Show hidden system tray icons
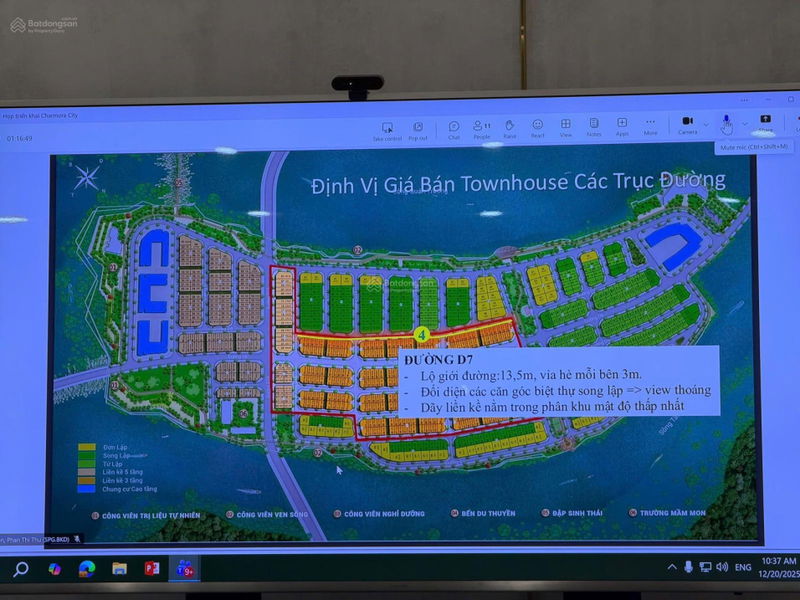The image size is (800, 600). [x=672, y=567]
